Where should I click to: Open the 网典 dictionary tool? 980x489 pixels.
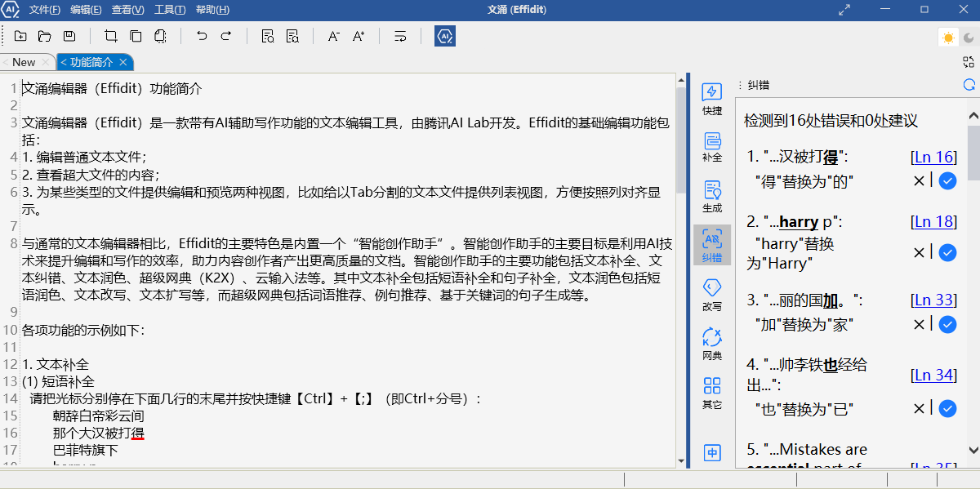coord(711,340)
